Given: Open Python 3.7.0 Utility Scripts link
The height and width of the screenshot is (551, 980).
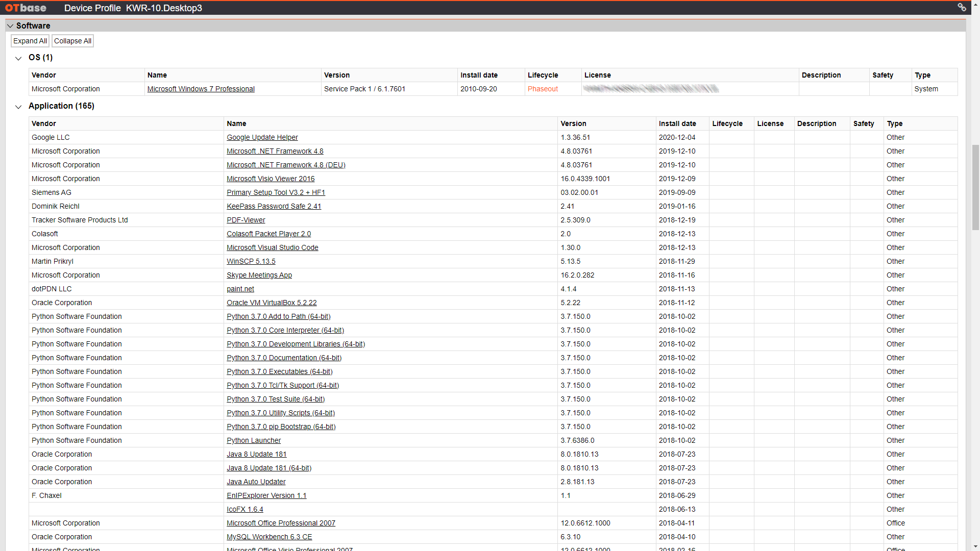Looking at the screenshot, I should [x=281, y=413].
